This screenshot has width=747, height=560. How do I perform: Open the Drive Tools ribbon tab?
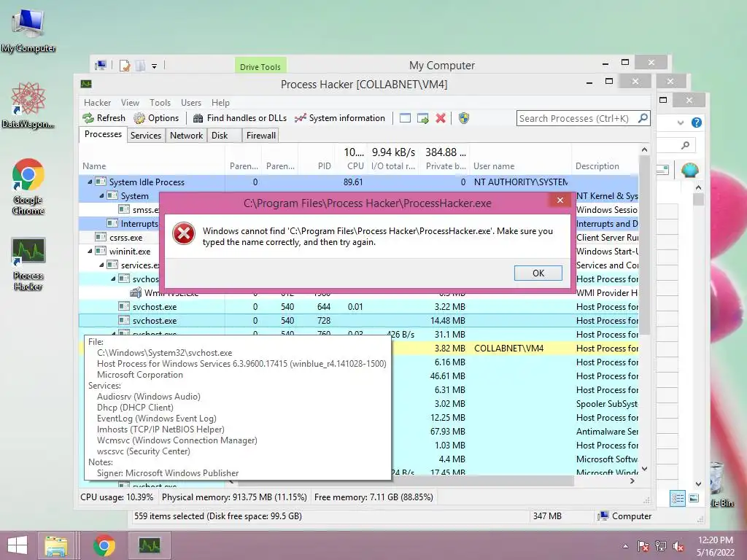point(260,66)
